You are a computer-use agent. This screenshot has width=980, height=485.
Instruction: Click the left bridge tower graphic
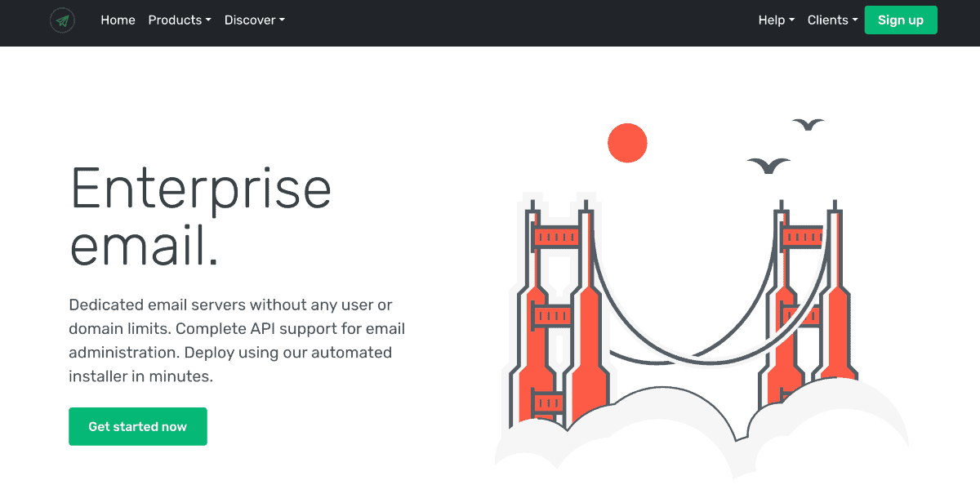coord(586,327)
